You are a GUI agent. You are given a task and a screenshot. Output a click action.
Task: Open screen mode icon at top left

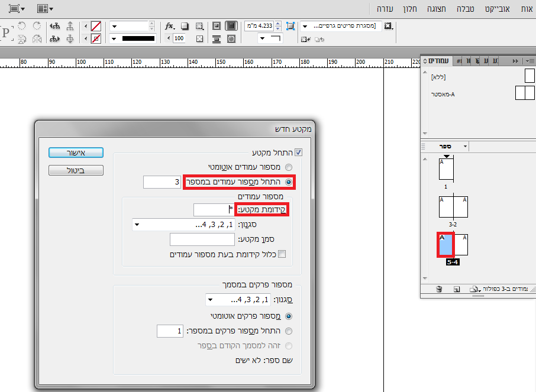click(17, 8)
